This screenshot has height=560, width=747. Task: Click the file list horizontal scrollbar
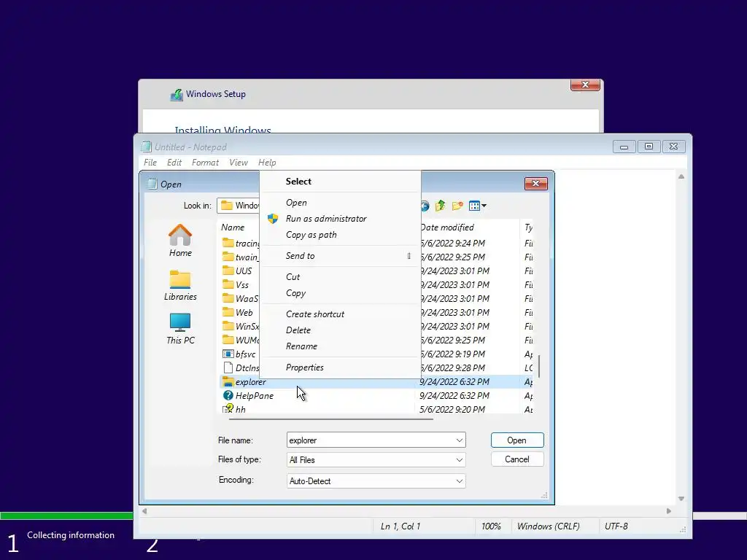(x=330, y=419)
